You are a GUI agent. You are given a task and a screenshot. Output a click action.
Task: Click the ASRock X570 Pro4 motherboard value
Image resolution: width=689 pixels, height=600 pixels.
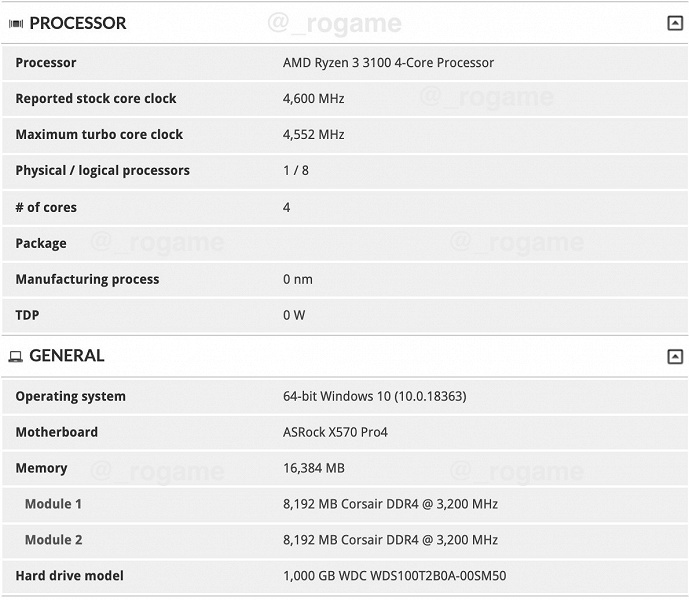(x=335, y=433)
